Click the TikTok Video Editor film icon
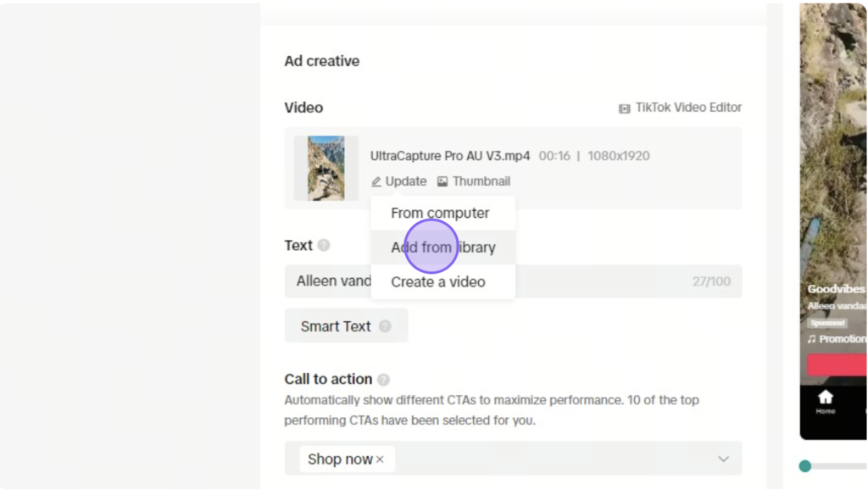 [x=625, y=108]
